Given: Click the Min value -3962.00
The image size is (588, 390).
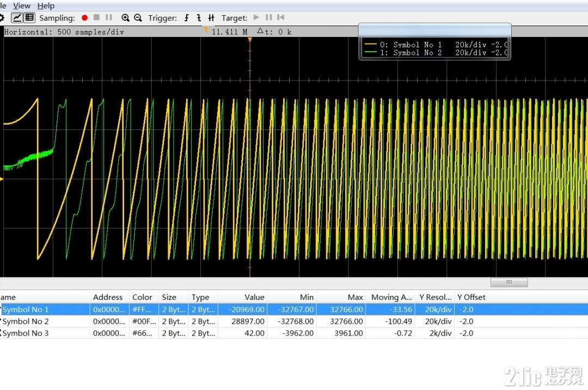Looking at the screenshot, I should 298,333.
